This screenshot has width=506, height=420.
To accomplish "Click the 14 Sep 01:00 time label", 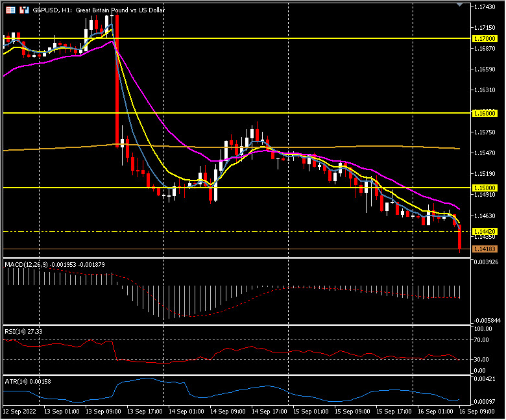I will tap(186, 412).
